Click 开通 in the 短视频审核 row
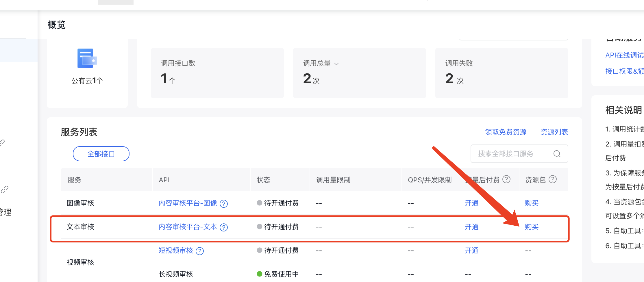 472,251
